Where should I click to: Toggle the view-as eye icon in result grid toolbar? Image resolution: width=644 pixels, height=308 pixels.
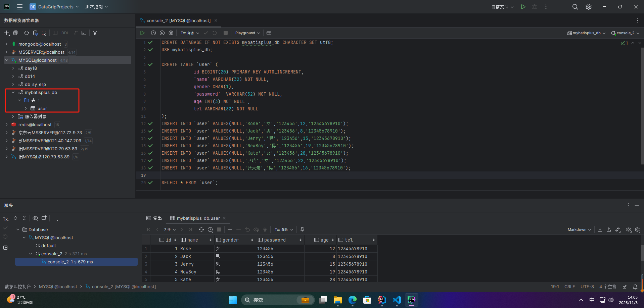629,229
